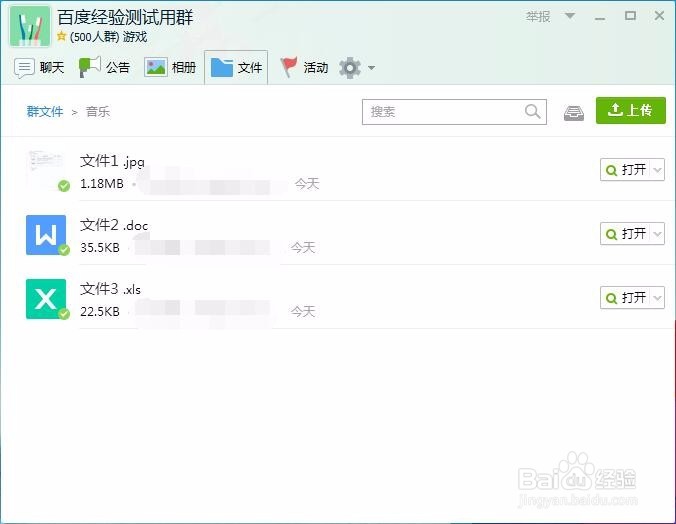Select the file name 文件1 .jpg

(112, 161)
